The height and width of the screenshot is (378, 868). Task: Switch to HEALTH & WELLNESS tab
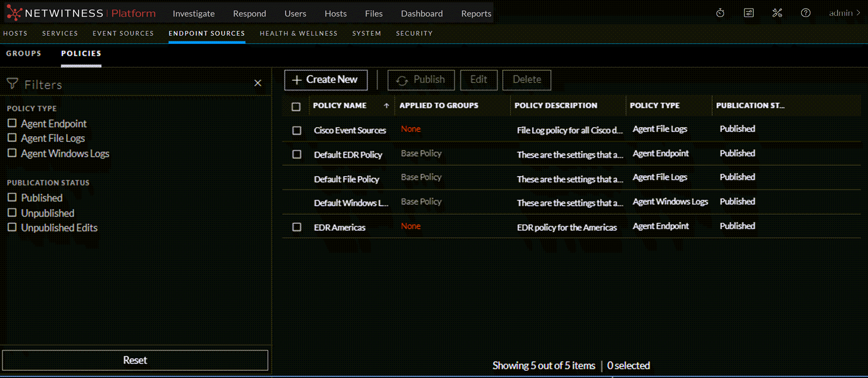(x=299, y=33)
